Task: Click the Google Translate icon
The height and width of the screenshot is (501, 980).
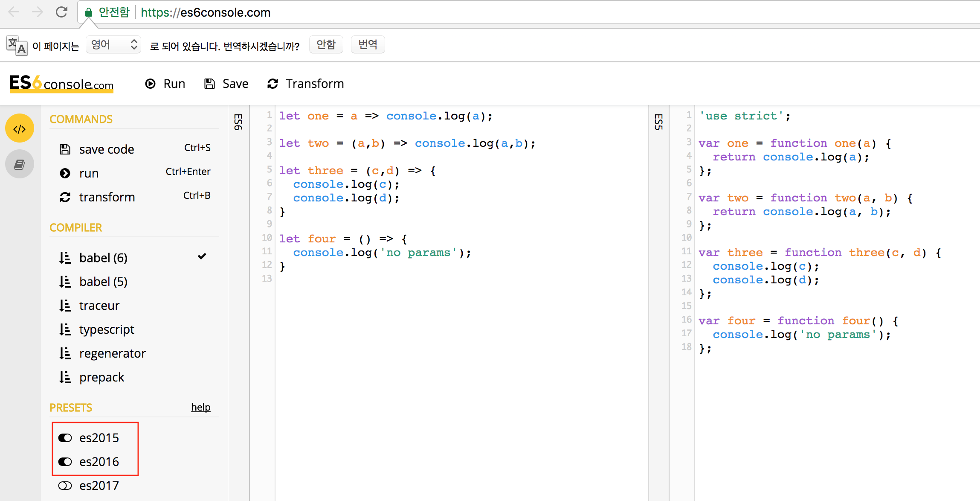Action: tap(17, 45)
